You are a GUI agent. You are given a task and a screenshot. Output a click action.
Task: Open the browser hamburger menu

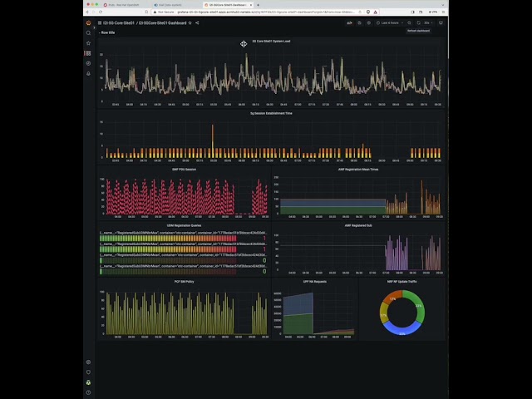tap(443, 12)
